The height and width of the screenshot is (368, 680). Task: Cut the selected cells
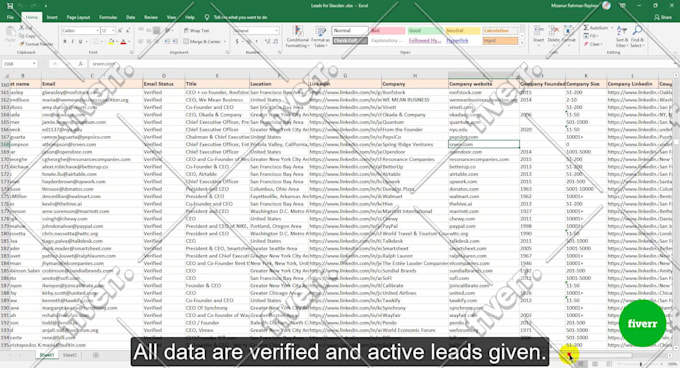click(27, 28)
